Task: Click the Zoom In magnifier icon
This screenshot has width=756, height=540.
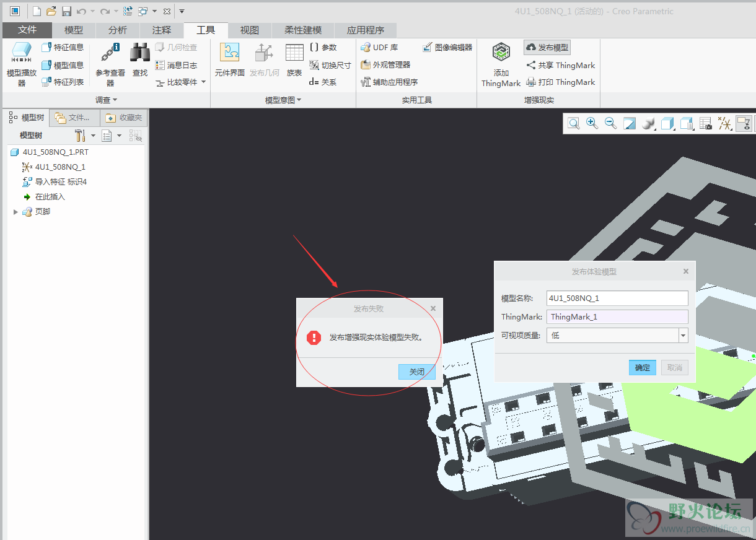Action: point(592,124)
